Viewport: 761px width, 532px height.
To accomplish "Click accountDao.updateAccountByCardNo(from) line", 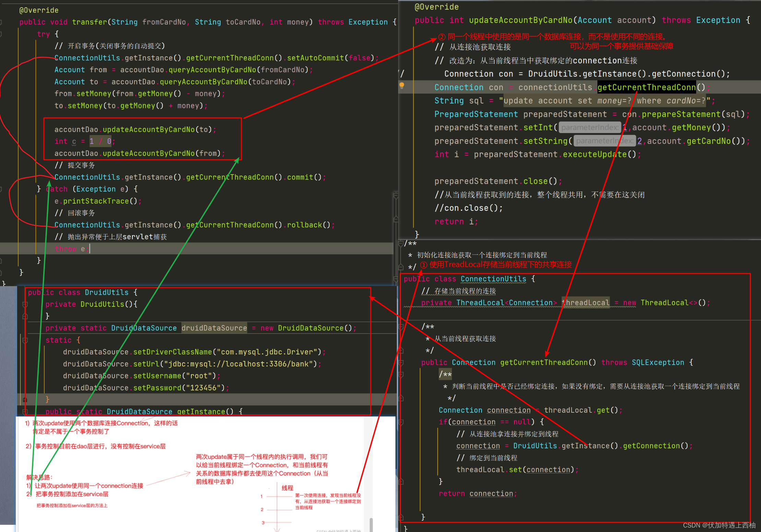I will point(140,153).
